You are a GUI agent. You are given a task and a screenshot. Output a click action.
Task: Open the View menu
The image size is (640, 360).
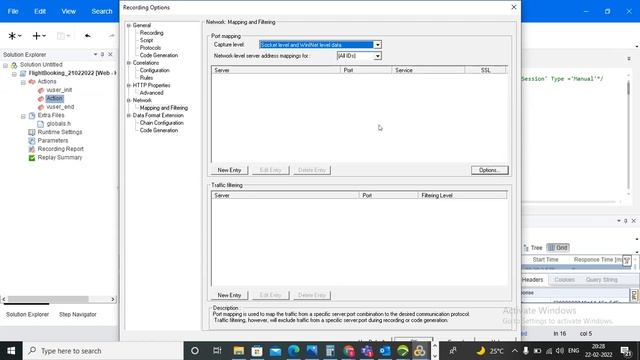69,11
